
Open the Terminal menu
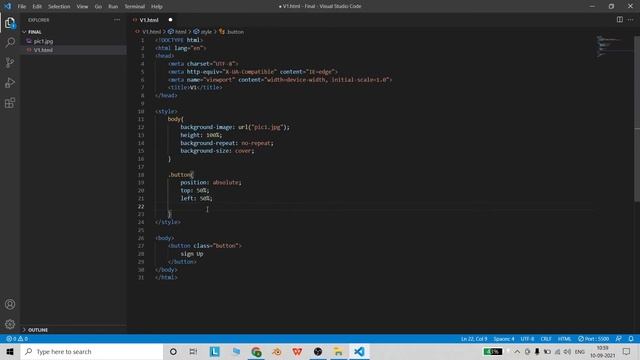(135, 7)
